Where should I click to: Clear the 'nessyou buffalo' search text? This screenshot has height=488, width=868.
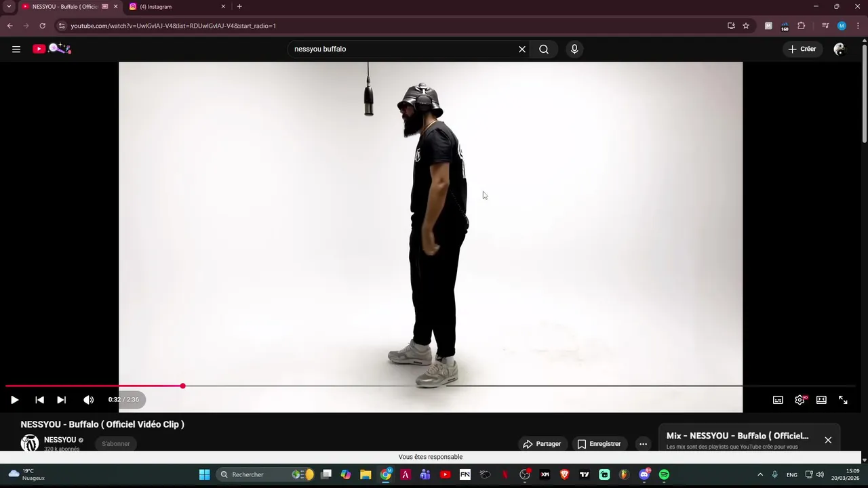522,49
